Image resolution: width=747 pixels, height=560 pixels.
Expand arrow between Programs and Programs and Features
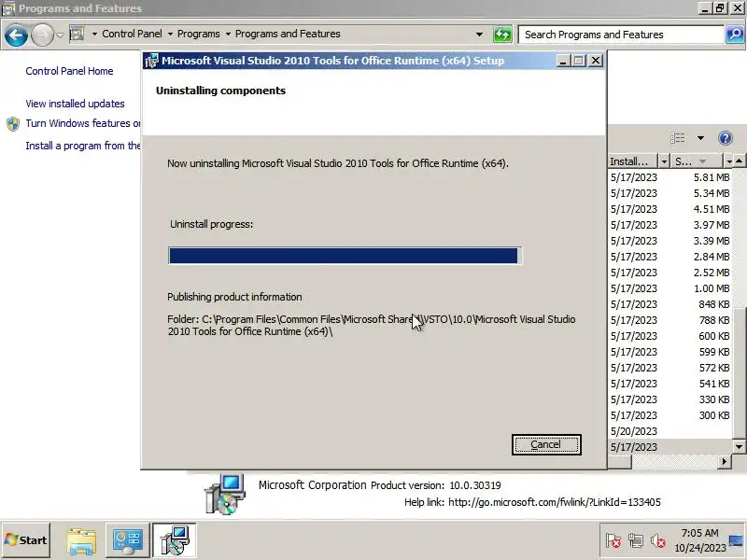pos(228,34)
